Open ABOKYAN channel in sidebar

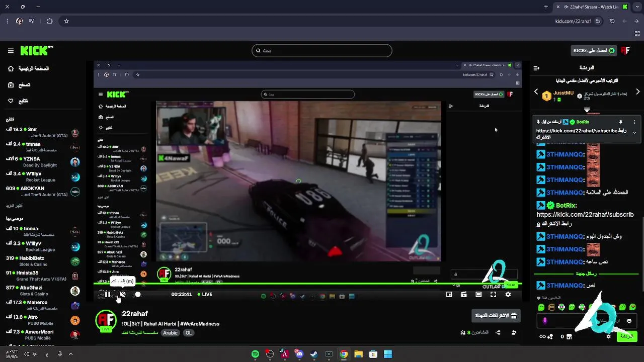pyautogui.click(x=43, y=192)
